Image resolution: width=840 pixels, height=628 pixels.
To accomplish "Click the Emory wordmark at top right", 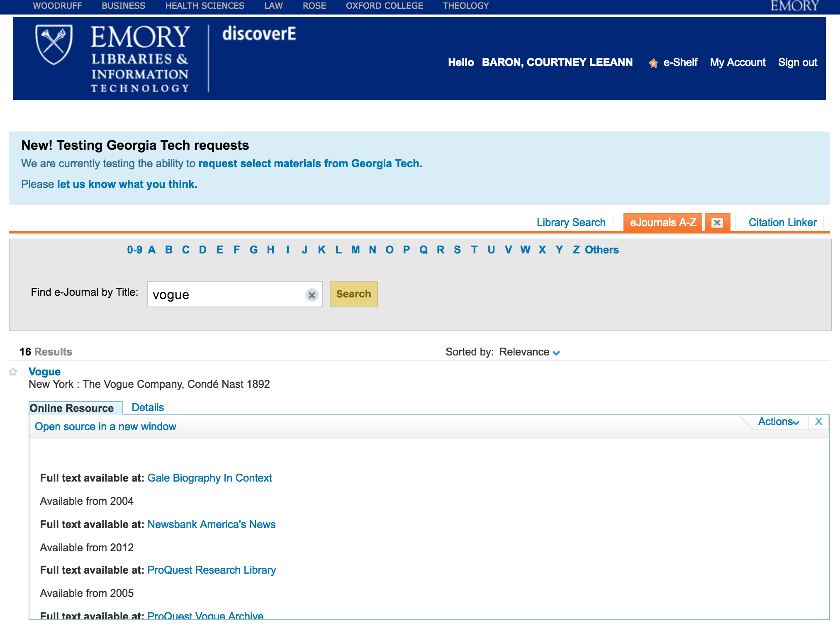I will tap(794, 6).
